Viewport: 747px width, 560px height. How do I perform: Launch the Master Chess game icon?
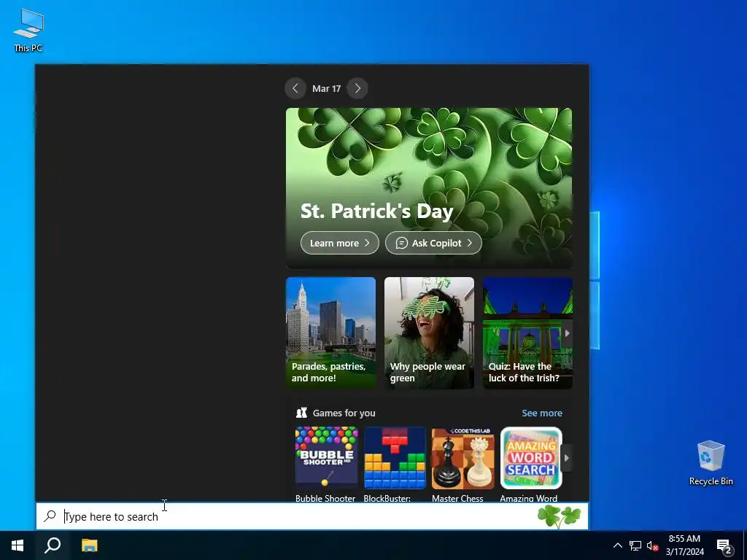(462, 458)
